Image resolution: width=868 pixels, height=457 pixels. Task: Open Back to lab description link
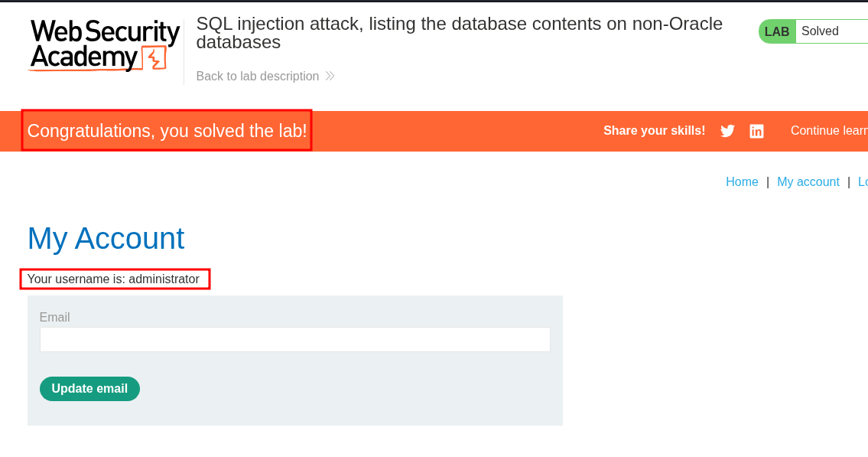pyautogui.click(x=258, y=76)
